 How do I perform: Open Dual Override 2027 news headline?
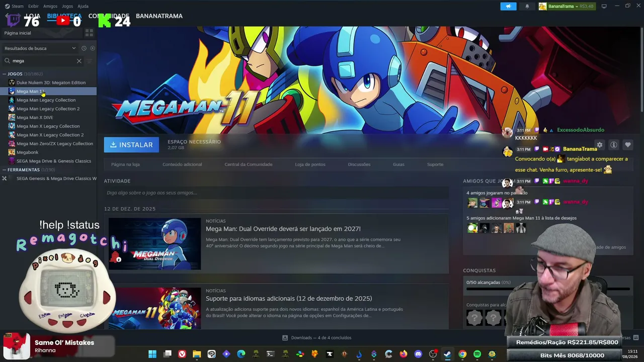(283, 229)
